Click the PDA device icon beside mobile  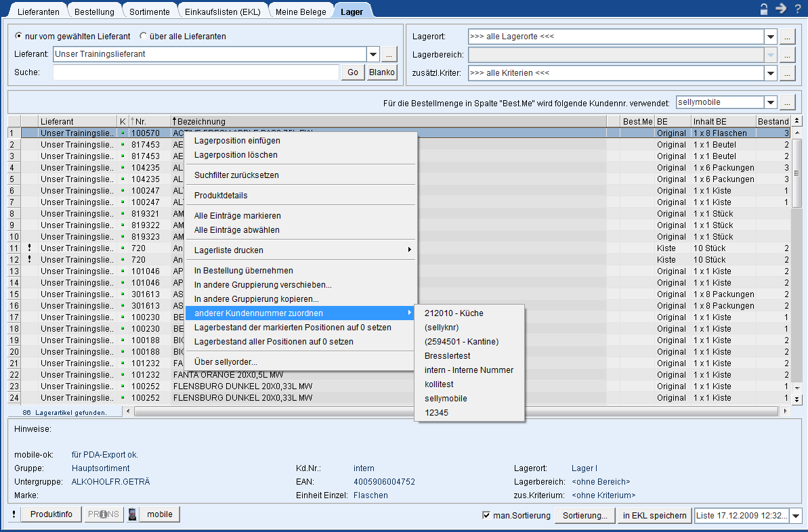click(133, 514)
